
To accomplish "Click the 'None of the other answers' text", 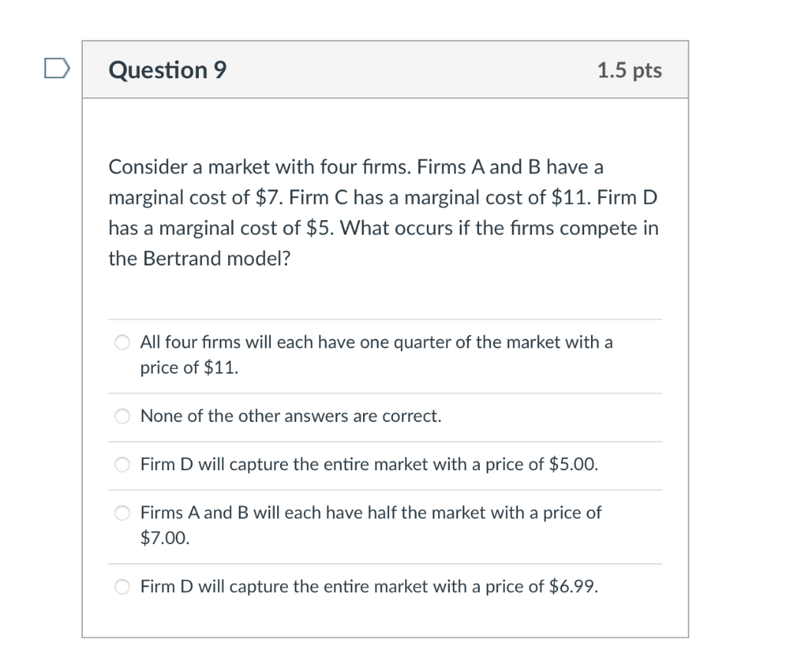I will [290, 416].
